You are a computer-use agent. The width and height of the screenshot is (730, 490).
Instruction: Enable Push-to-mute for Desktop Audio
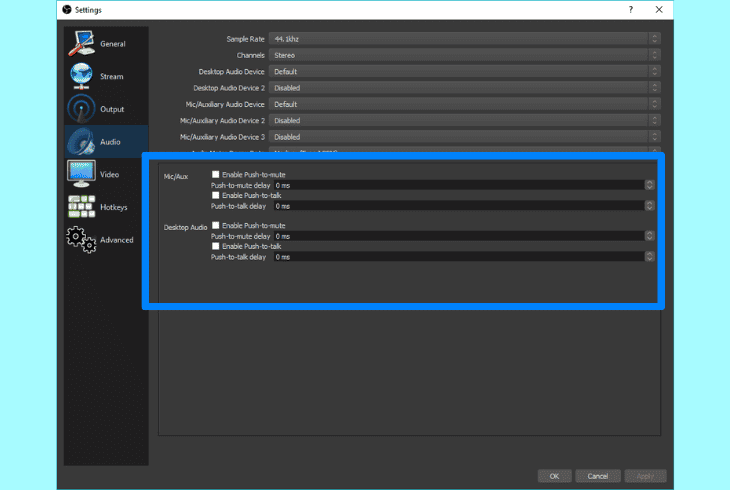pos(216,225)
